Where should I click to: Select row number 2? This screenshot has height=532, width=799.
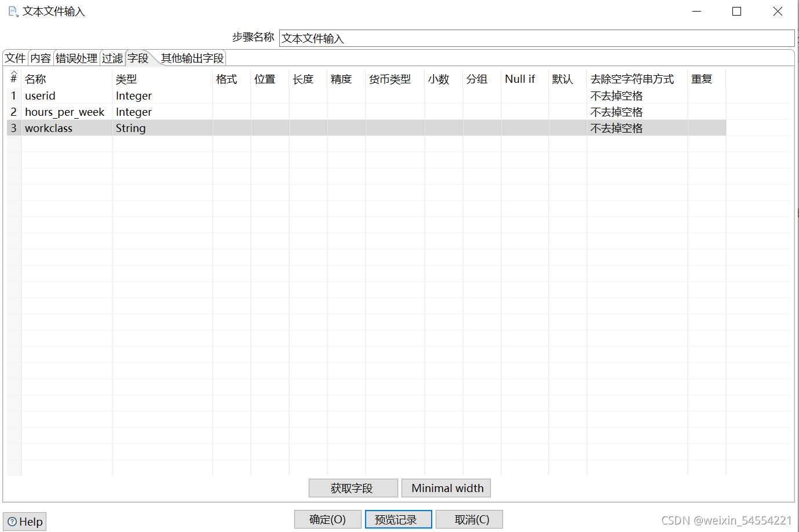point(14,112)
